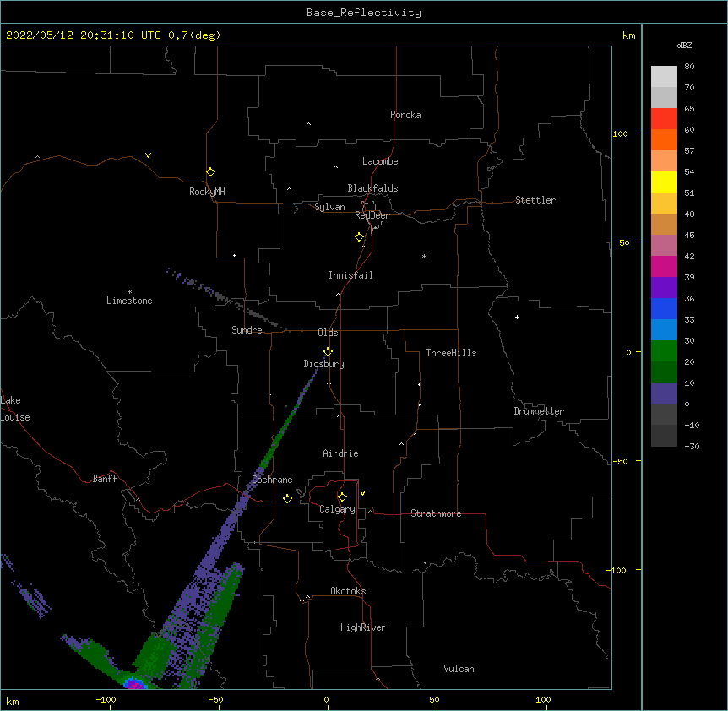This screenshot has width=728, height=711.
Task: Select the Vulcan label
Action: coord(459,669)
